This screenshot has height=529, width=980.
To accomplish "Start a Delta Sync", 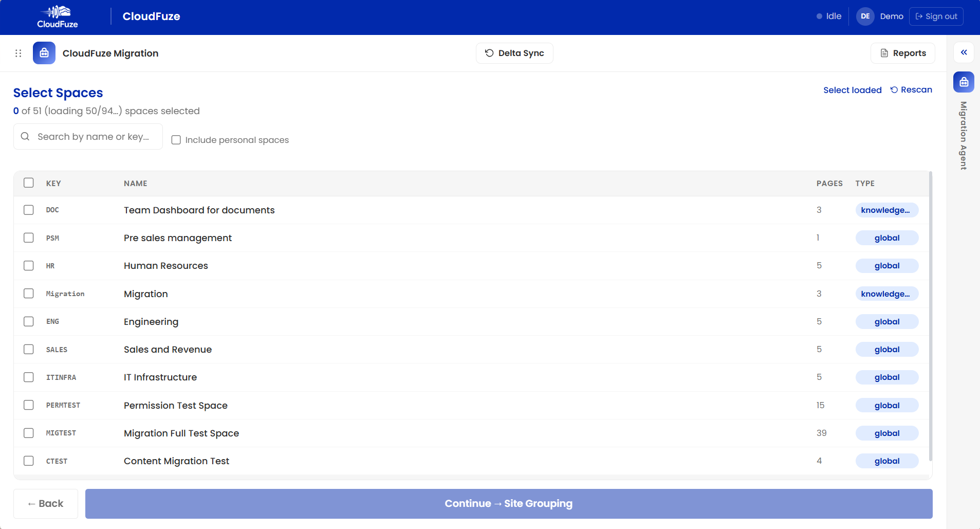I will pyautogui.click(x=514, y=53).
